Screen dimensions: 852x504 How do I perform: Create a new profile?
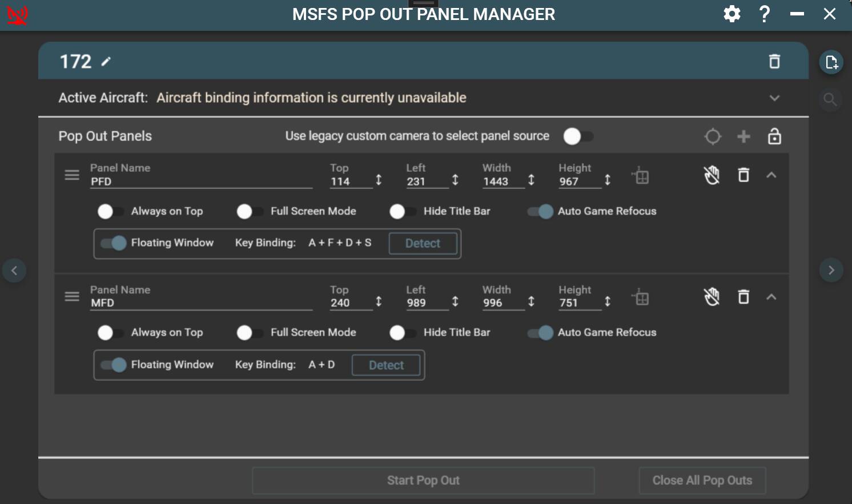831,62
